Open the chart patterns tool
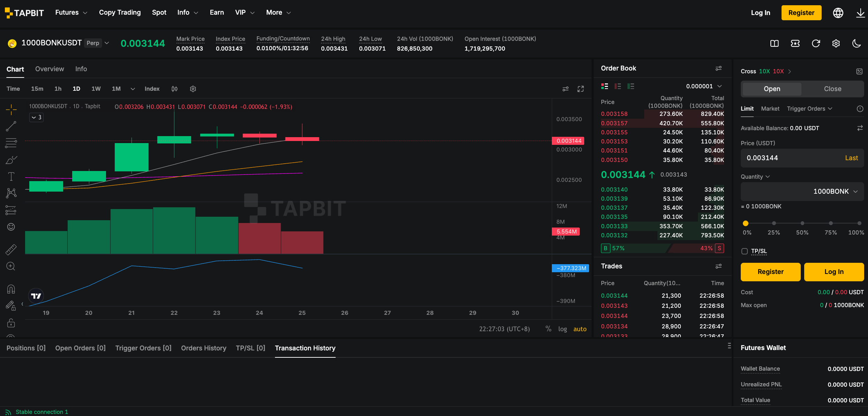 [x=11, y=193]
